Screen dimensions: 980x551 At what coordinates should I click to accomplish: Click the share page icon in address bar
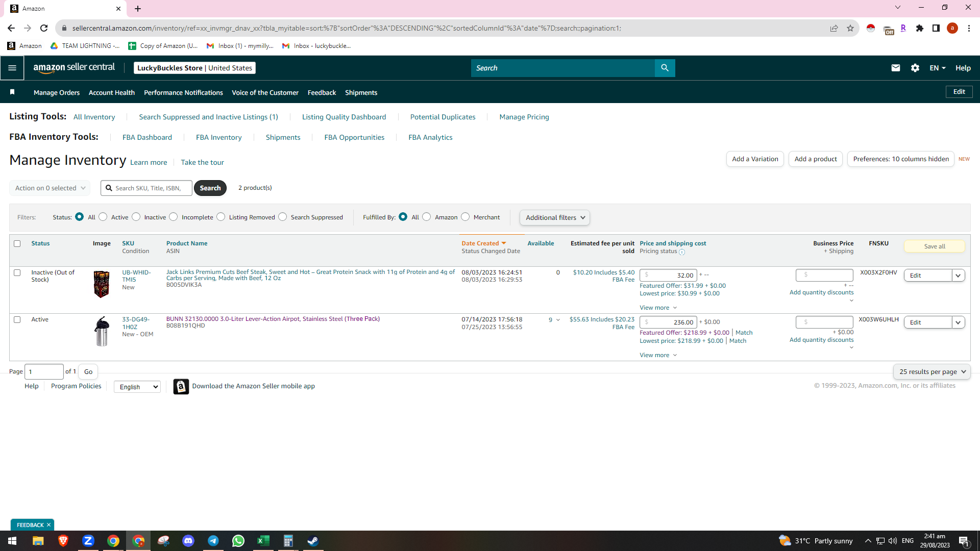[834, 28]
